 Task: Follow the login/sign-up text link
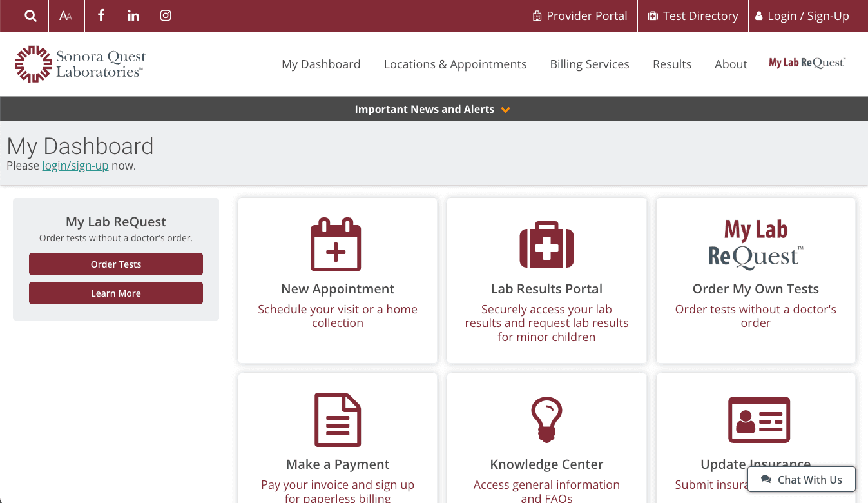click(75, 166)
